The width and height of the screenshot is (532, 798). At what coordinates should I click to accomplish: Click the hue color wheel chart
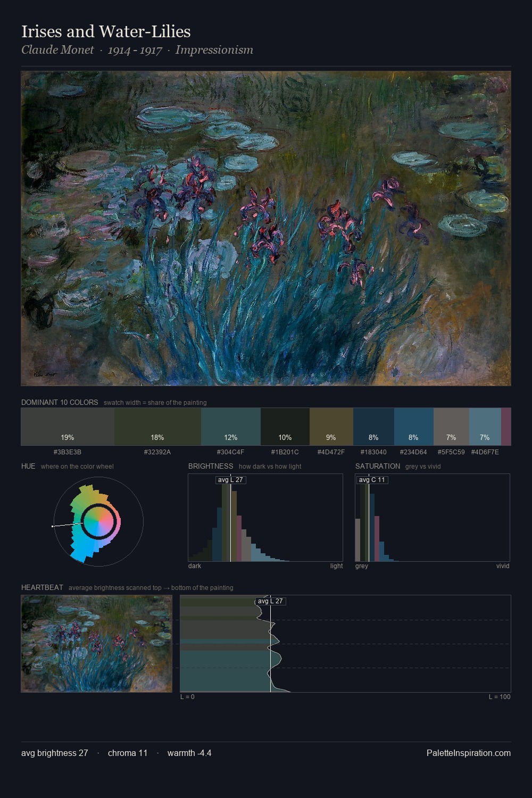pos(98,521)
